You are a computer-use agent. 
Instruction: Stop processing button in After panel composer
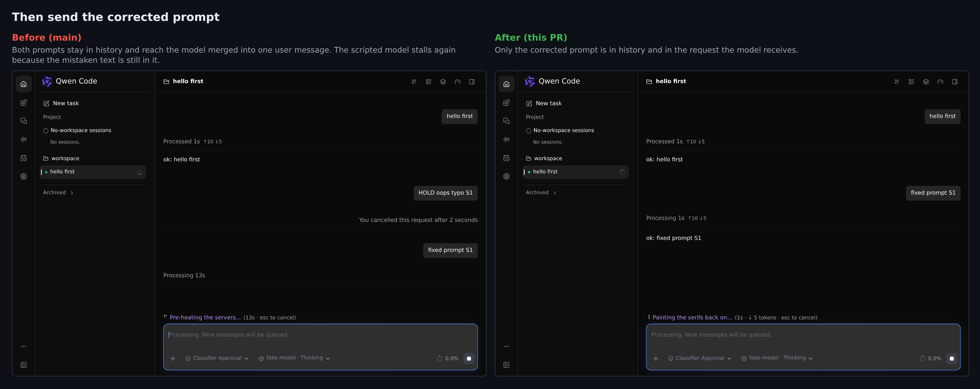[952, 359]
